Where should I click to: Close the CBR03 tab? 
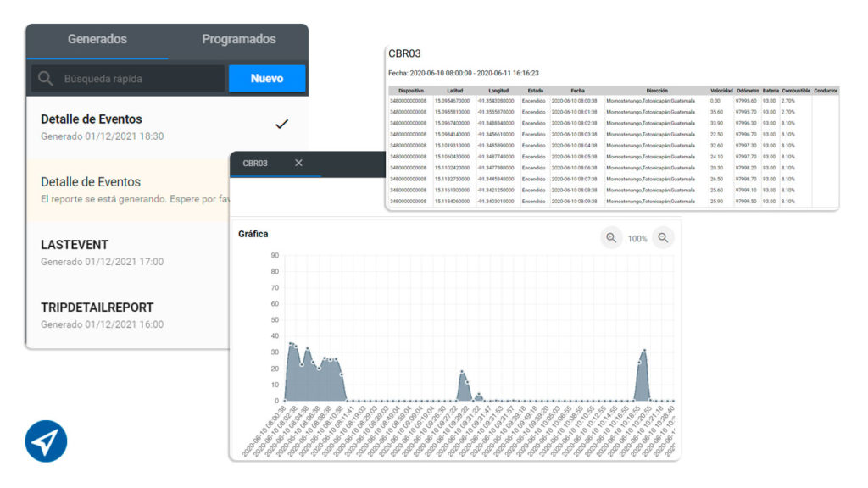point(299,163)
